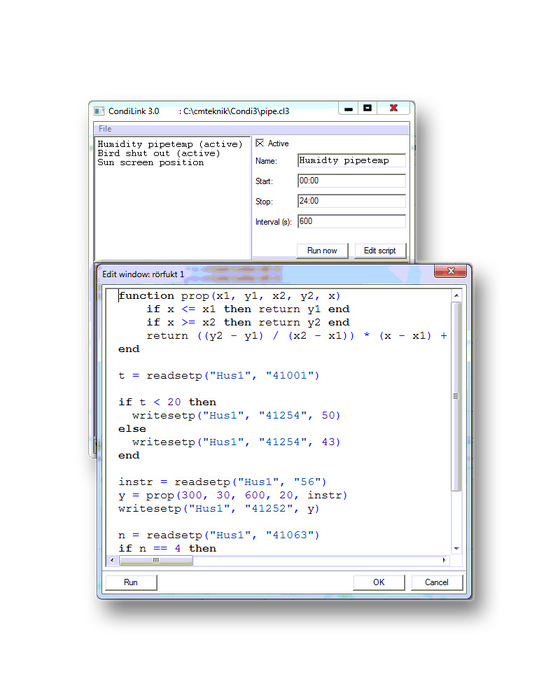Click the horizontal scrollbar thumb in editor
Image resolution: width=560 pixels, height=700 pixels.
[156, 560]
